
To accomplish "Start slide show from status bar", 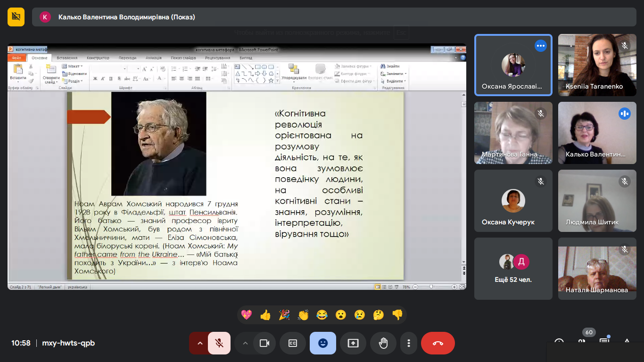I will (x=396, y=287).
